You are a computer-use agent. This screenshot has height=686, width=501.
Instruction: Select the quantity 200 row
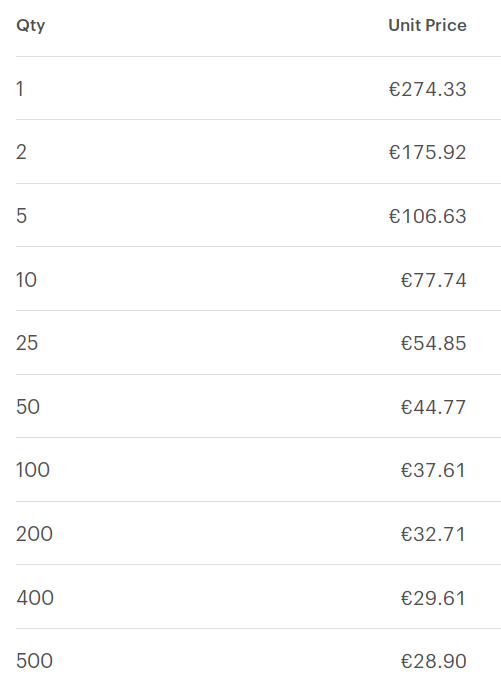[259, 533]
